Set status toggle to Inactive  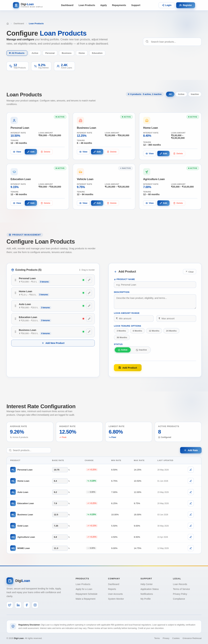[141, 350]
